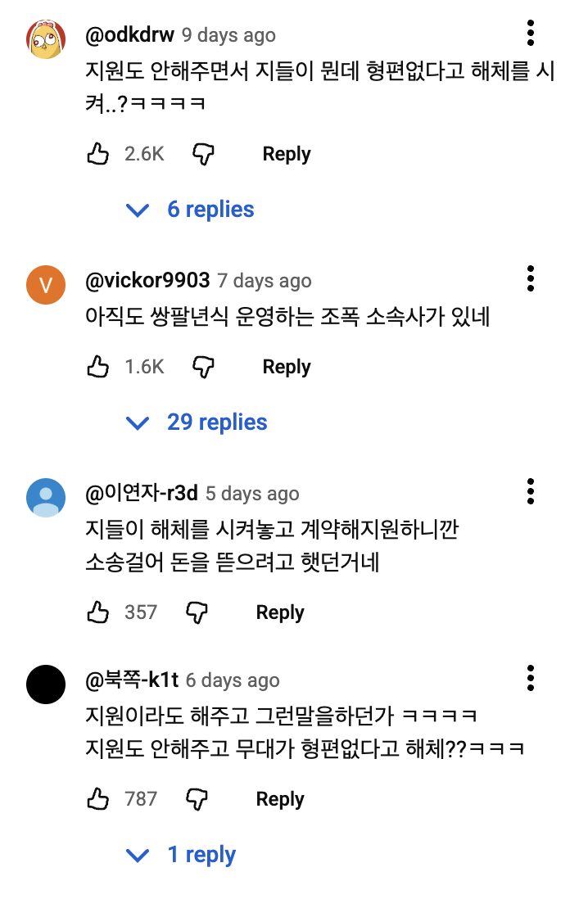The width and height of the screenshot is (588, 899).
Task: Open options menu for @odkdrw comment
Action: [x=531, y=33]
